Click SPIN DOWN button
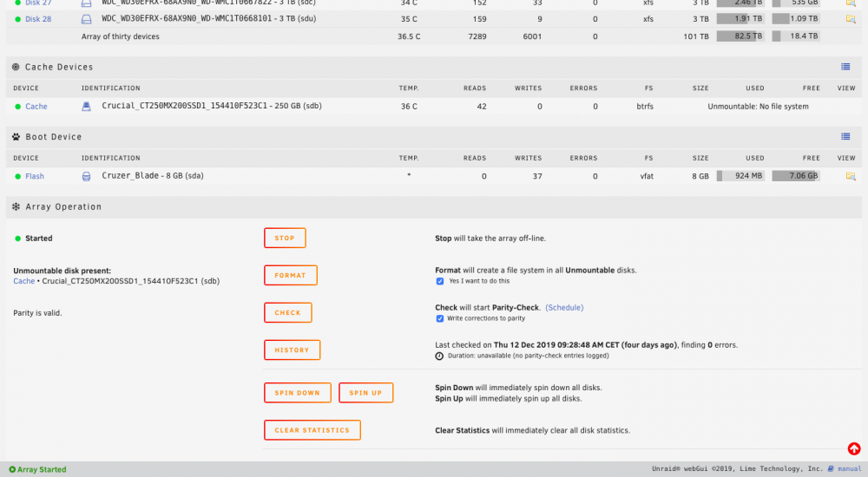This screenshot has width=868, height=477. [x=298, y=393]
